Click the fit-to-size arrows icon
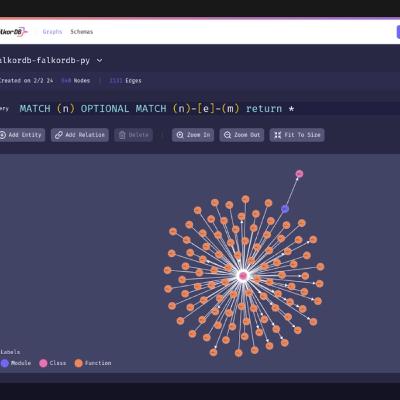 (278, 135)
